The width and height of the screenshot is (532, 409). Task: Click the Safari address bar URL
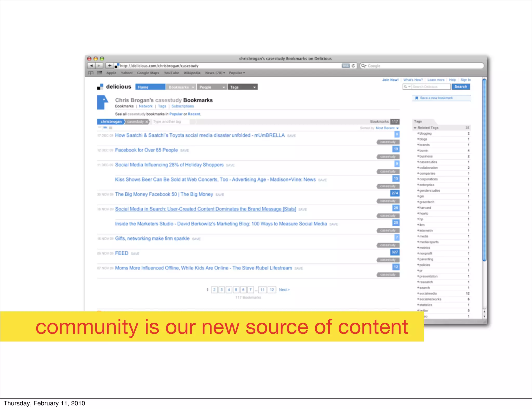(159, 66)
